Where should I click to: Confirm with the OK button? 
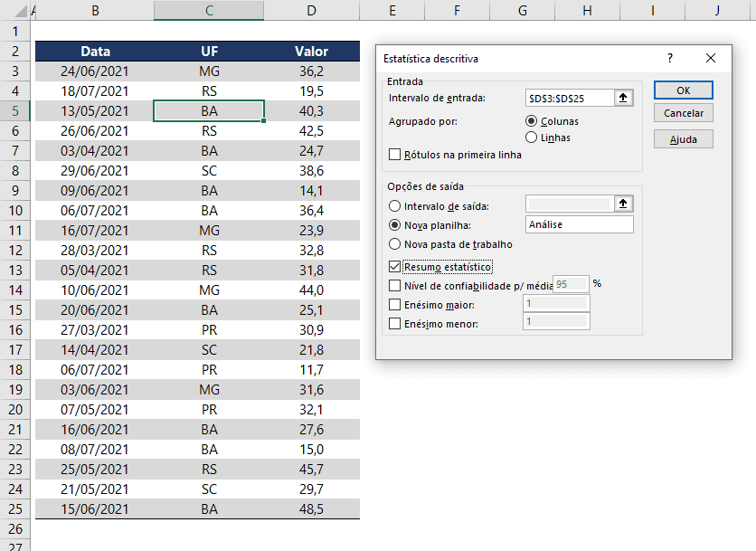[683, 90]
